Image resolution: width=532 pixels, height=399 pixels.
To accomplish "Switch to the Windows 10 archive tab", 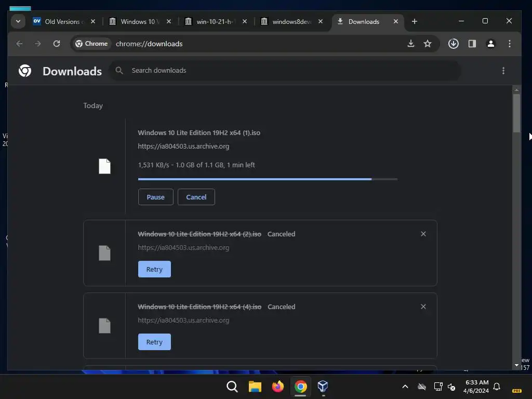I will pos(140,21).
